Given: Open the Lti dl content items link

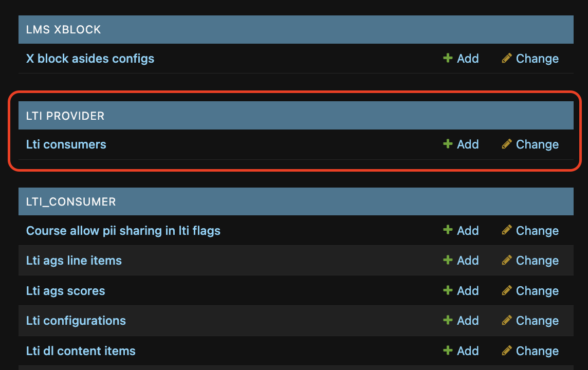Looking at the screenshot, I should [81, 351].
